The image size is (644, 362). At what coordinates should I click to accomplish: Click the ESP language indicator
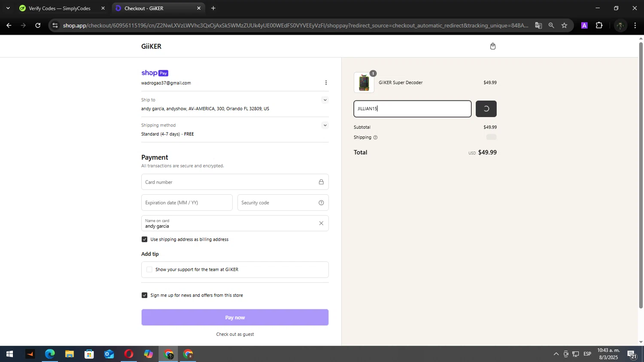coord(587,354)
